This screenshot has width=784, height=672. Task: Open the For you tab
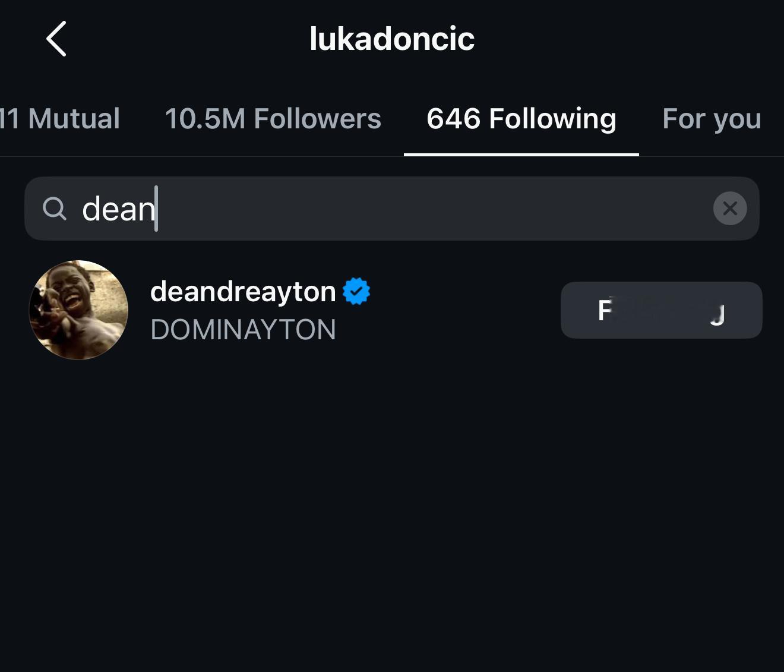(712, 118)
